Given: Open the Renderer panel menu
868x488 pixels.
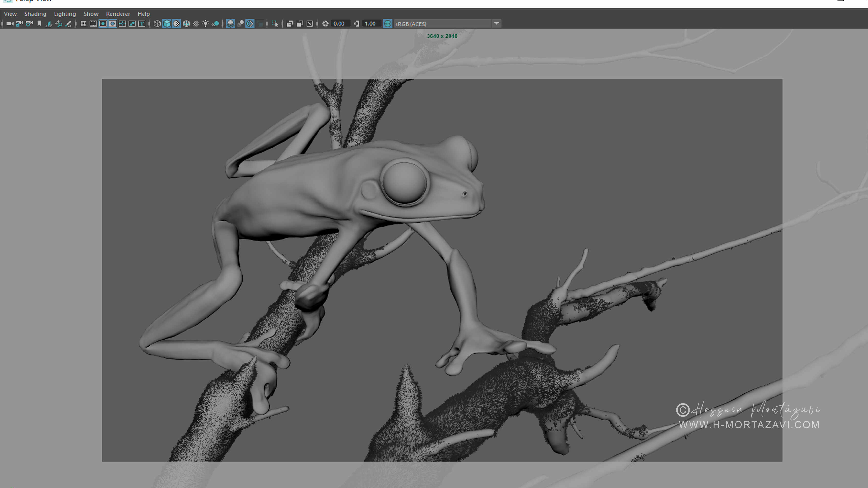Looking at the screenshot, I should click(x=118, y=14).
